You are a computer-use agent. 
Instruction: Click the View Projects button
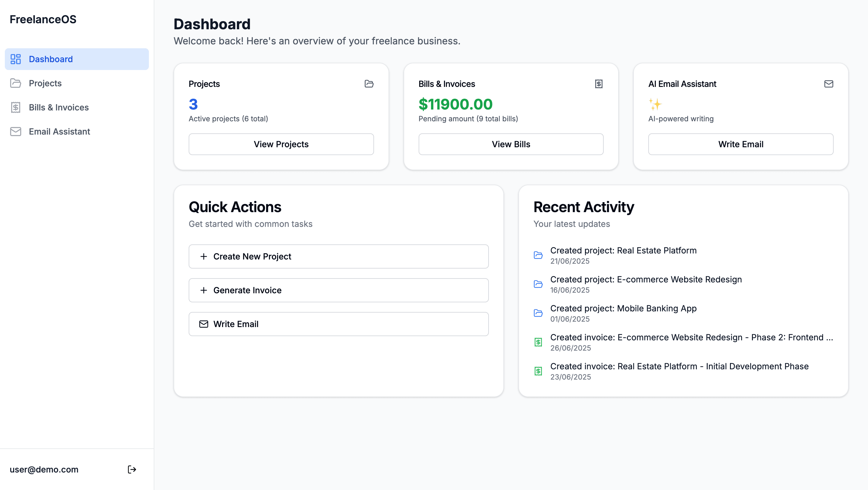coord(281,144)
